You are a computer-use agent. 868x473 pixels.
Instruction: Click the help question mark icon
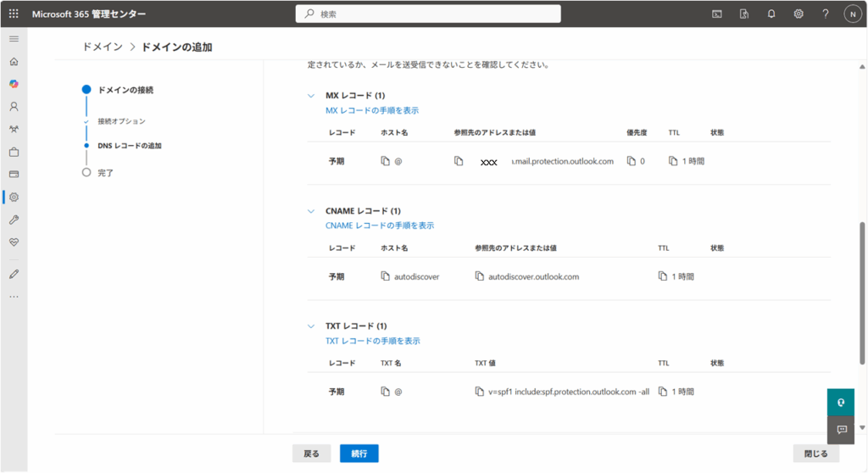825,14
